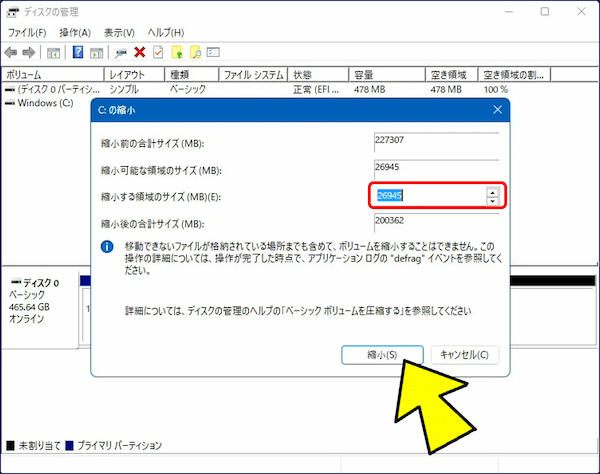
Task: Open the 操作(A) menu
Action: tap(75, 33)
